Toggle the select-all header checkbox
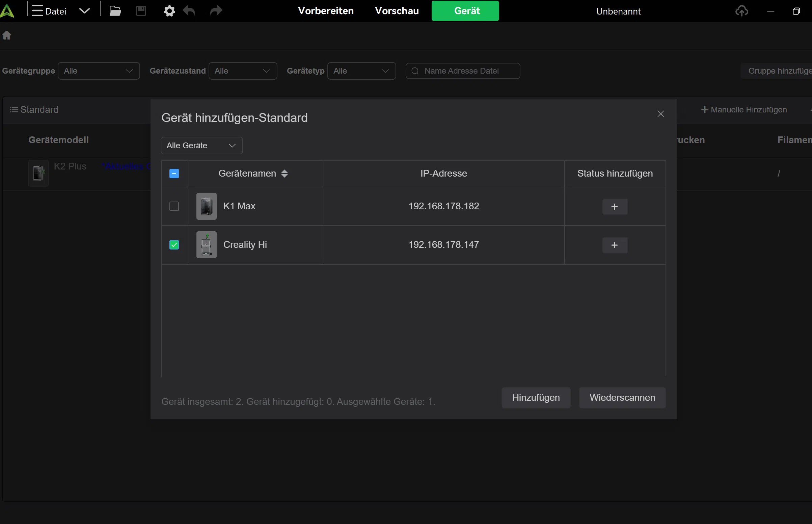Image resolution: width=812 pixels, height=524 pixels. pyautogui.click(x=174, y=174)
